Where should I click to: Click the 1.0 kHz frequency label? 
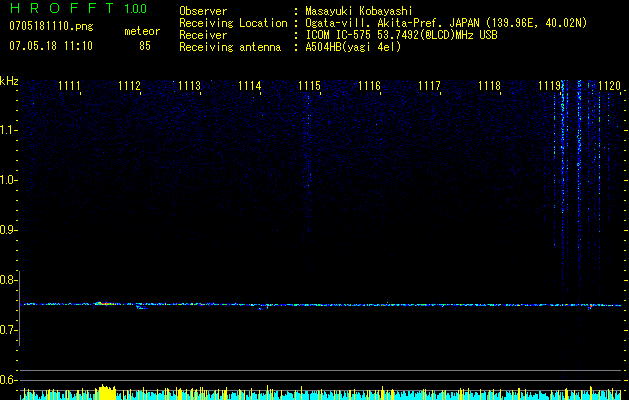pyautogui.click(x=7, y=180)
